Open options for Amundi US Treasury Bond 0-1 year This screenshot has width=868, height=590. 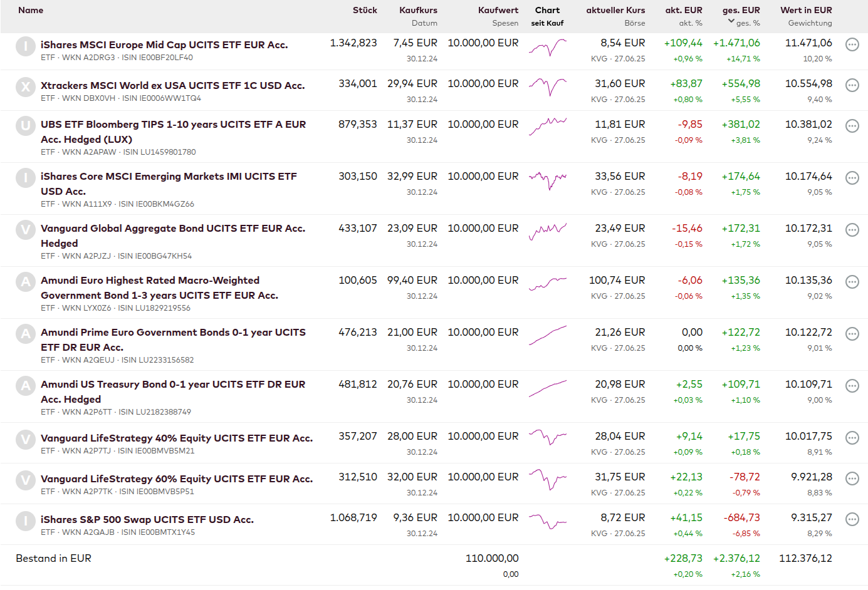pos(852,386)
